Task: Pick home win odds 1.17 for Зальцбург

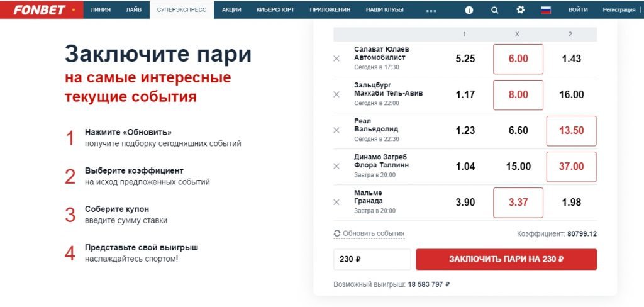Action: click(465, 95)
